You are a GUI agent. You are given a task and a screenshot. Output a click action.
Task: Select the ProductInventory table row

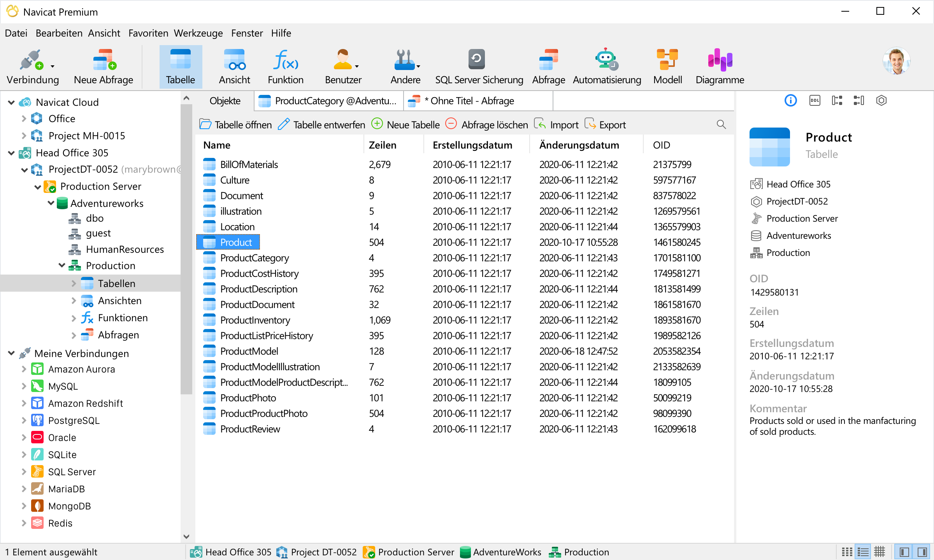pyautogui.click(x=465, y=320)
